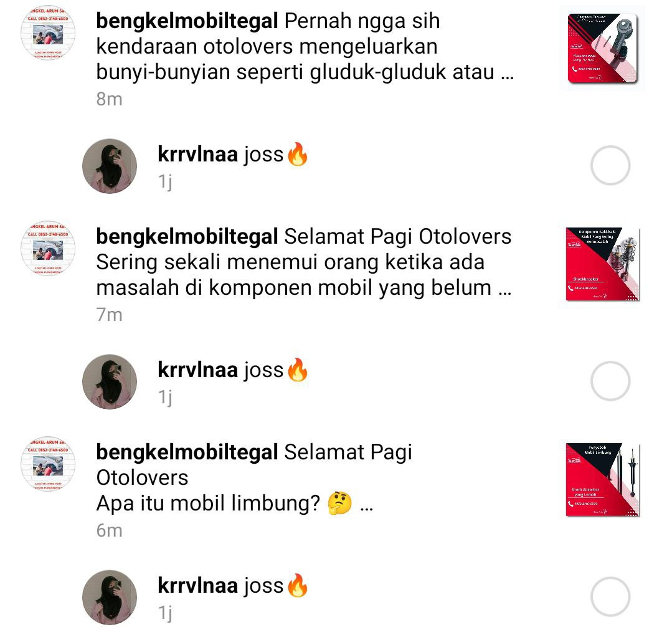View krrvlnaa profile picture under the 8m post

(110, 166)
